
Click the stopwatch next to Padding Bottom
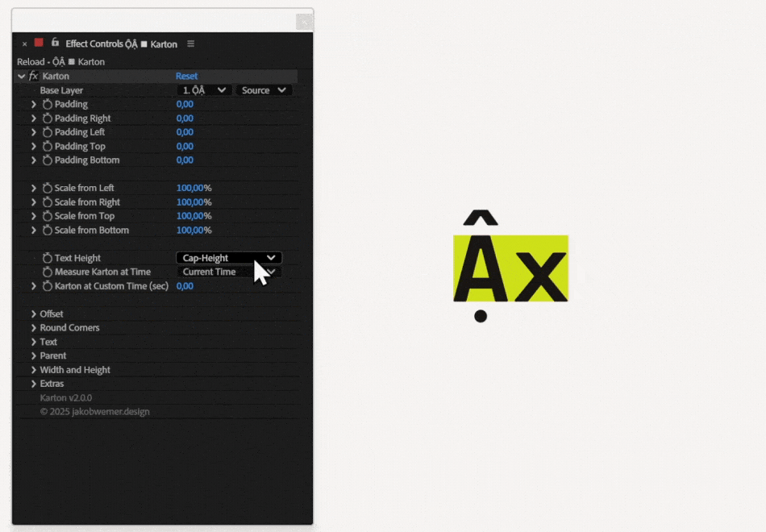click(46, 160)
